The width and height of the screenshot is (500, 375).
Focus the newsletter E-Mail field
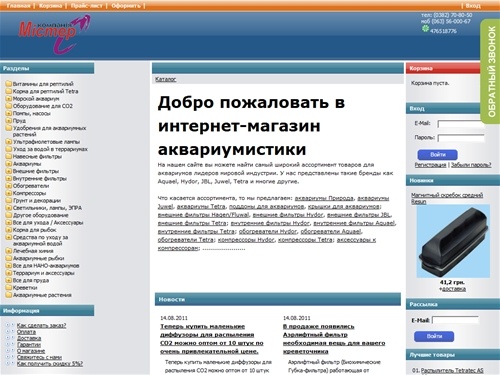(x=455, y=320)
